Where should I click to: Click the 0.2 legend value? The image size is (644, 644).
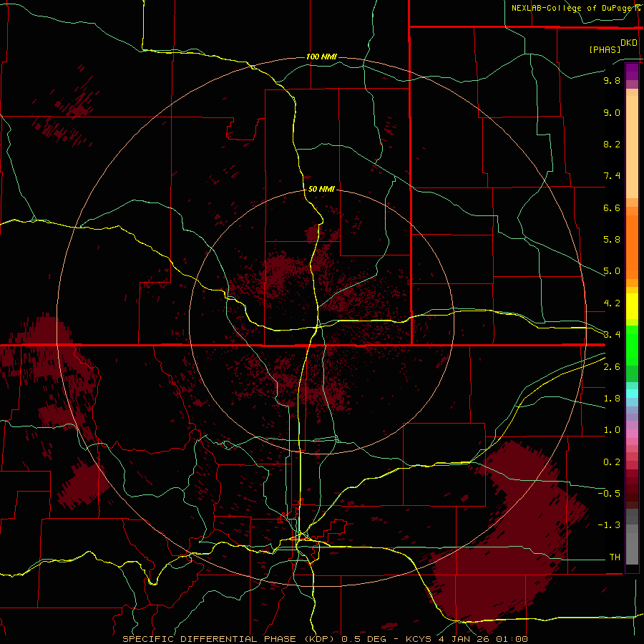[x=612, y=462]
